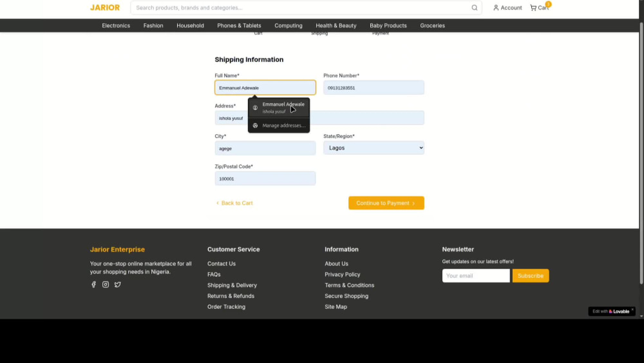Open the Baby Products category
This screenshot has height=363, width=644.
point(388,26)
